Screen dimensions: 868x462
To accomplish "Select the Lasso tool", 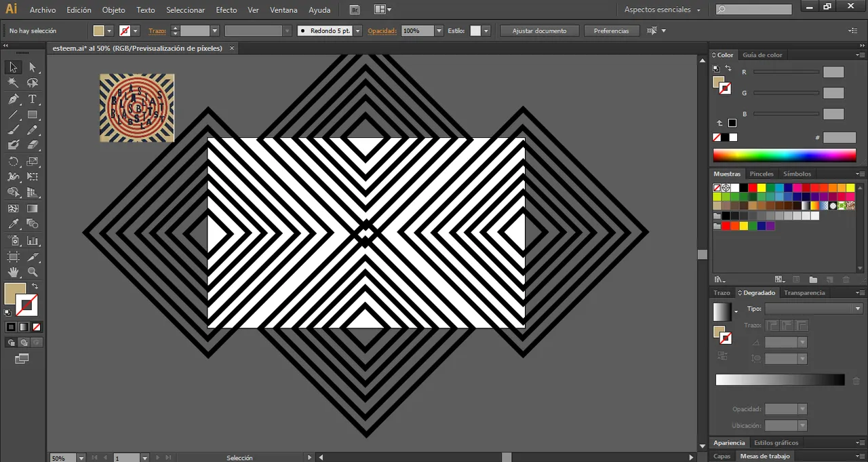I will click(x=32, y=83).
